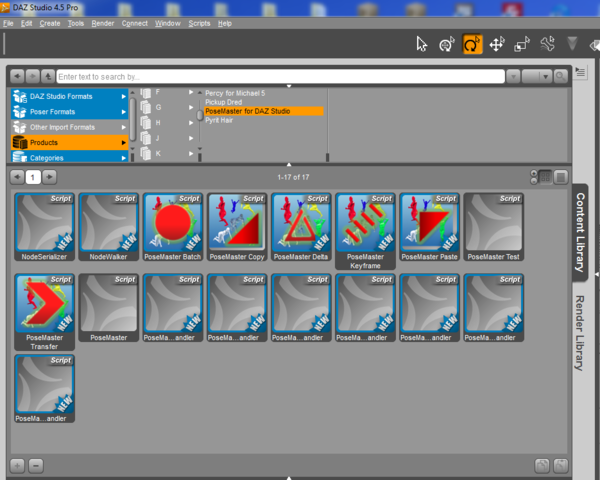The height and width of the screenshot is (480, 600).
Task: Pick the Scale tool
Action: point(522,44)
